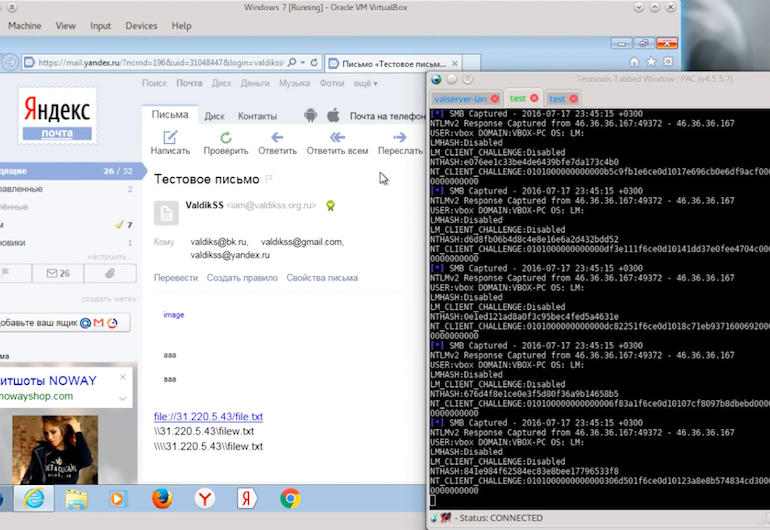Expand the ещё services dropdown
770x530 pixels.
click(366, 84)
